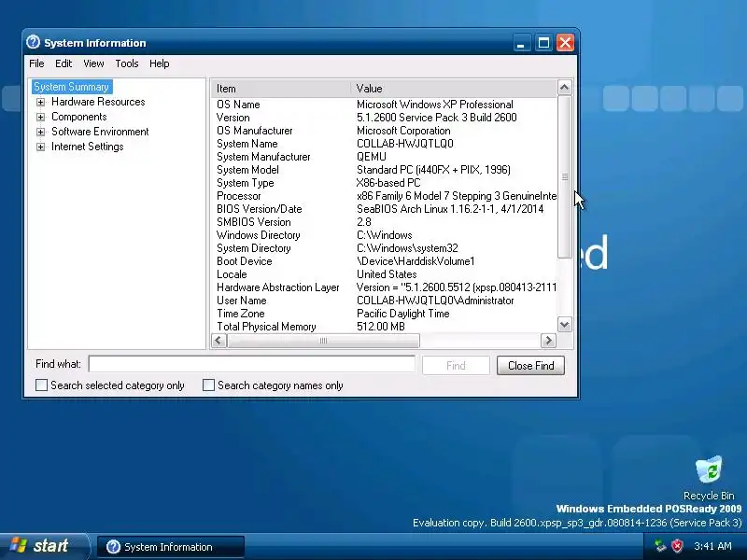Click the vertical scrollbar up arrow
This screenshot has width=747, height=560.
565,87
